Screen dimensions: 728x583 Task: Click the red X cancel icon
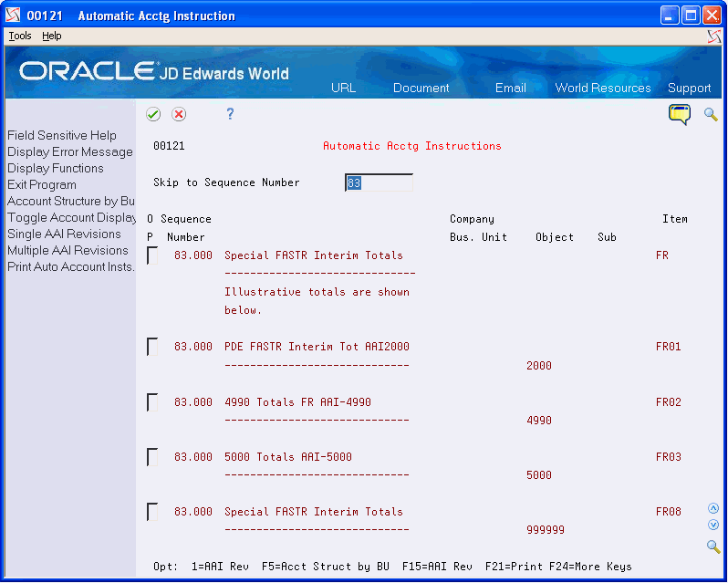pos(179,114)
